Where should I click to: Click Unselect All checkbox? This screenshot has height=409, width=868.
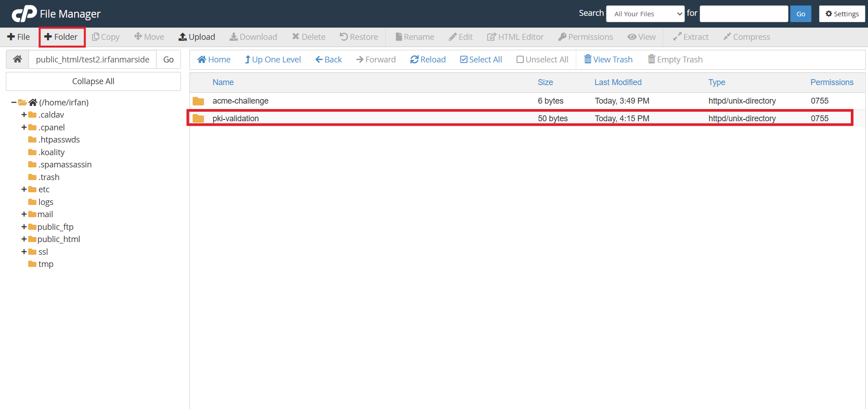[520, 60]
